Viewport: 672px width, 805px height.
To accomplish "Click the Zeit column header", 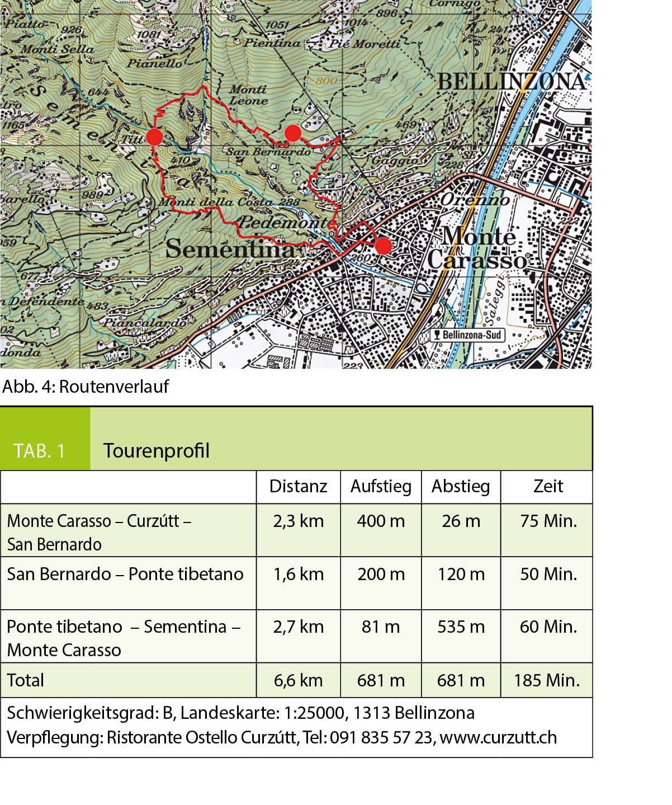I will 548,486.
